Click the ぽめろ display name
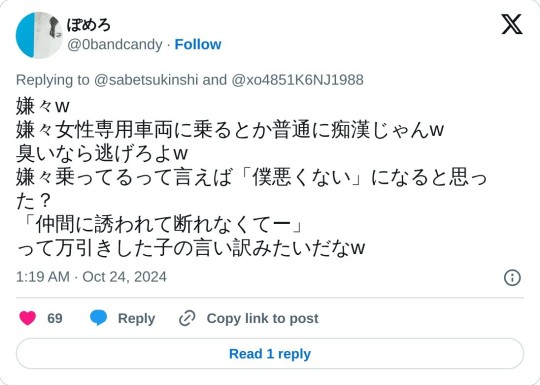The height and width of the screenshot is (385, 540). (x=89, y=25)
